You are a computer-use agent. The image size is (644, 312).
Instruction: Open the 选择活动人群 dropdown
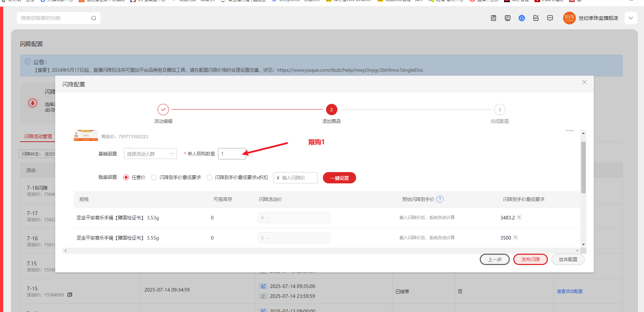coord(150,154)
